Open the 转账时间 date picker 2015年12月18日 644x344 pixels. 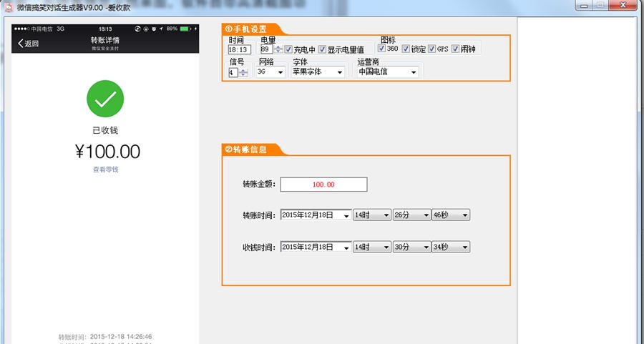(x=316, y=215)
